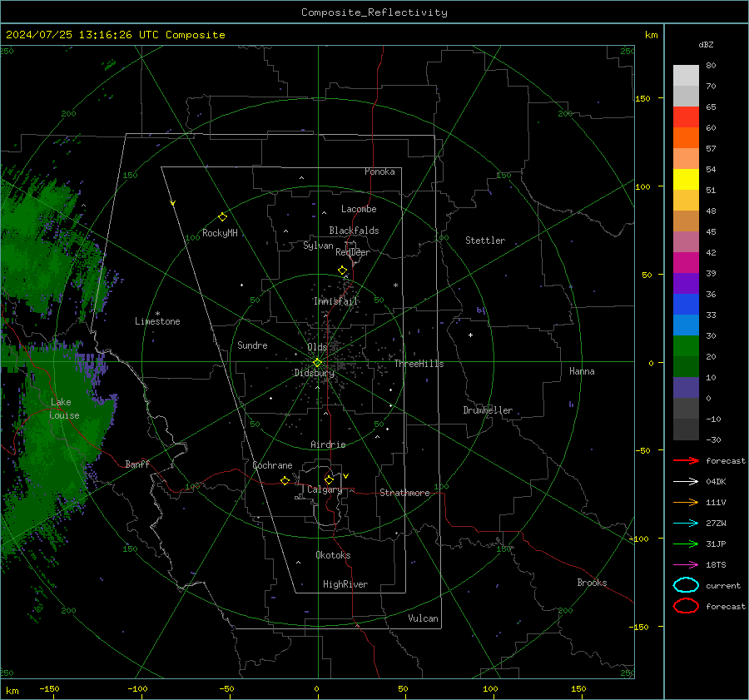Pick the red 65 dBZ swatch
This screenshot has height=700, width=749.
coord(686,117)
